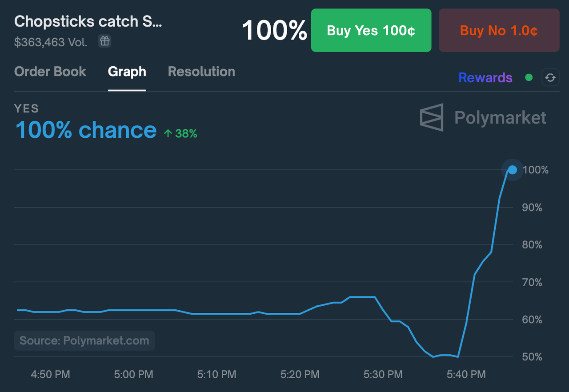The image size is (569, 392).
Task: Click the green Rewards status dot
Action: click(x=529, y=78)
